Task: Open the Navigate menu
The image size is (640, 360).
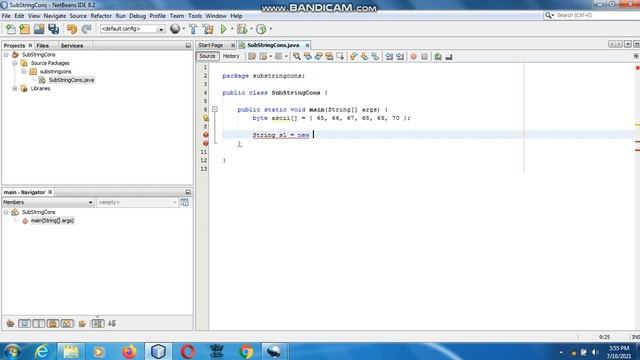Action: tap(55, 16)
